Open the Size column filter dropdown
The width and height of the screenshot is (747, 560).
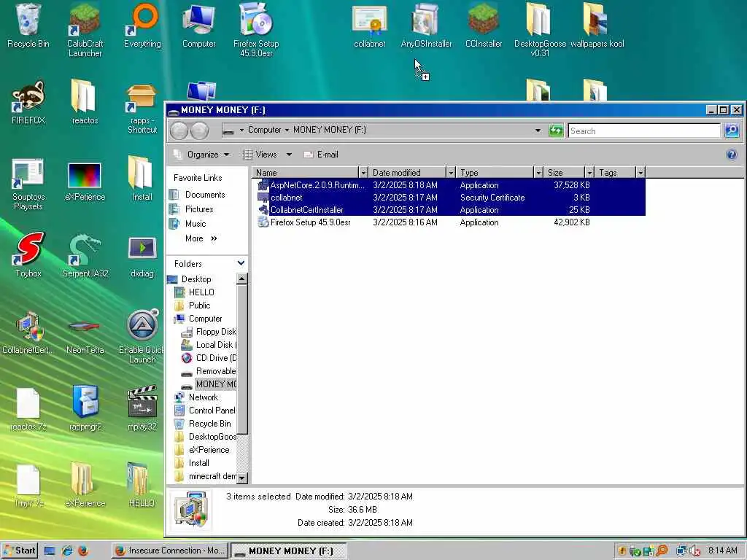point(589,172)
